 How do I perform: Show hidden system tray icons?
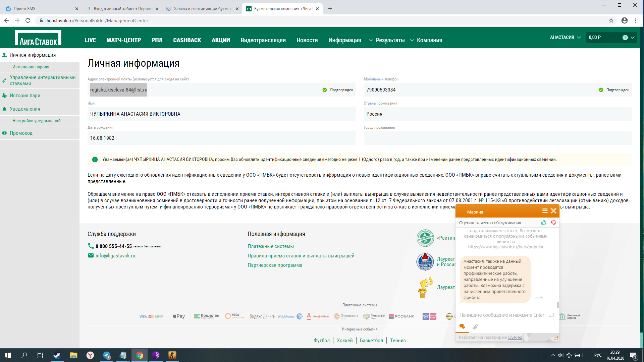[x=553, y=355]
